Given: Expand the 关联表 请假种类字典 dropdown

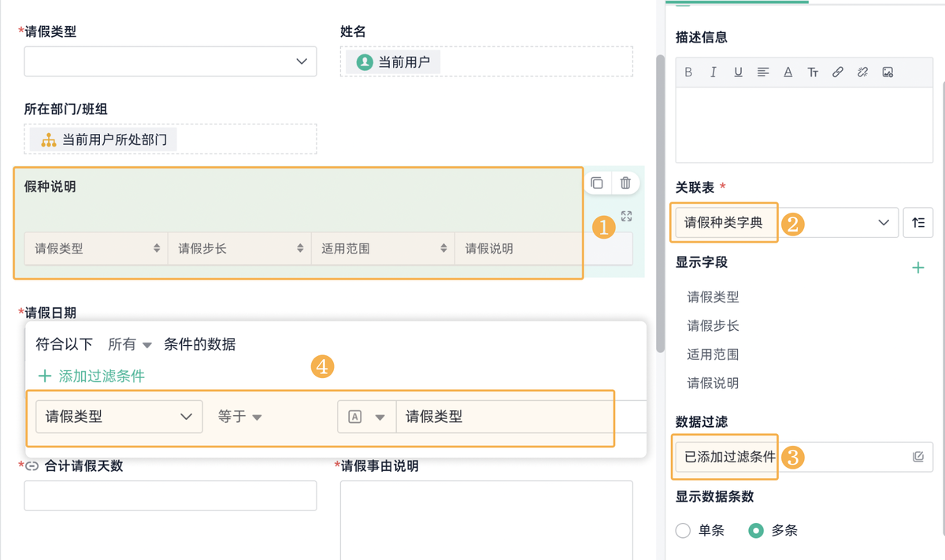Looking at the screenshot, I should point(883,223).
